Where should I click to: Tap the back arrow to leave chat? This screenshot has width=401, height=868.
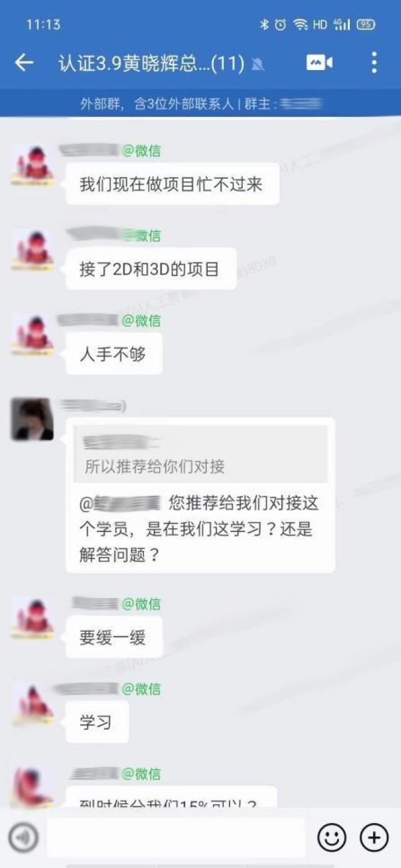point(24,63)
